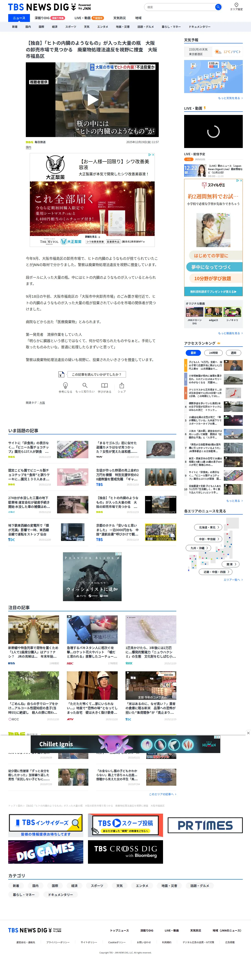The width and height of the screenshot is (251, 980).
Task: Open the JNNドローンDIG video thumbnail
Action: [194, 312]
